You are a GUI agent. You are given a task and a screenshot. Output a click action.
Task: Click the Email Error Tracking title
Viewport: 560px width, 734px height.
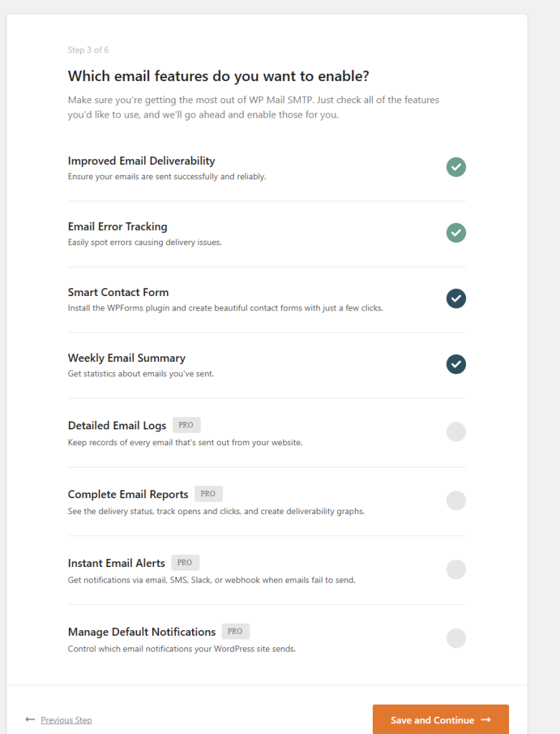118,227
